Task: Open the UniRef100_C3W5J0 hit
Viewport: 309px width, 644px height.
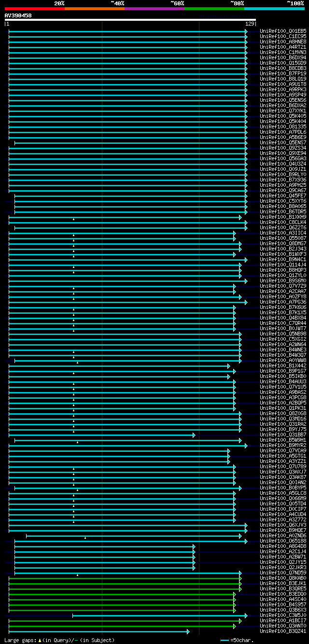Action: pos(283,616)
